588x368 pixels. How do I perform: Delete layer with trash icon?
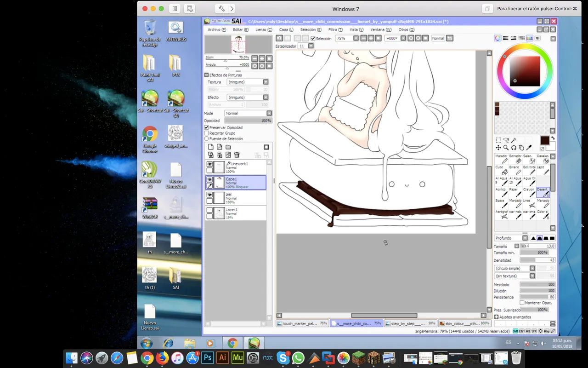click(x=237, y=155)
